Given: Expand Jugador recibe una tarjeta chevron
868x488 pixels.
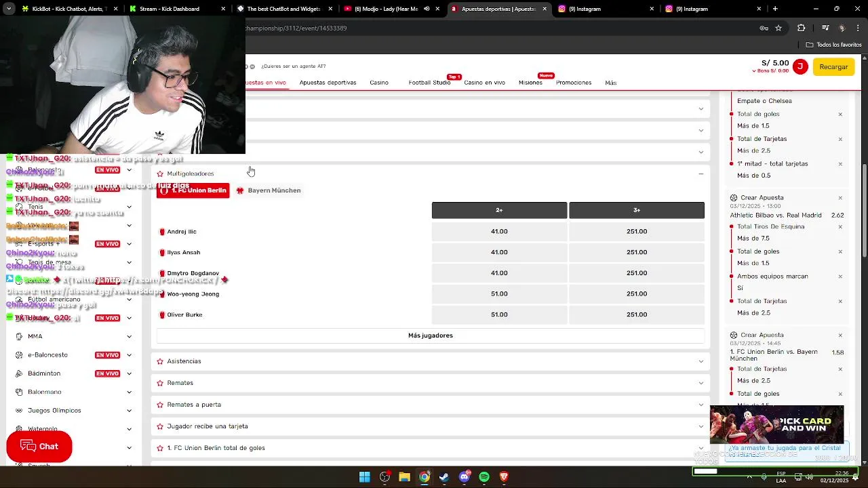Looking at the screenshot, I should click(701, 426).
